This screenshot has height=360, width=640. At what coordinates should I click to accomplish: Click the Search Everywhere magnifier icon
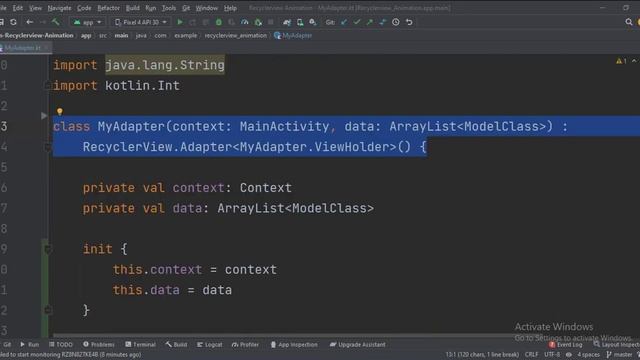pyautogui.click(x=629, y=22)
